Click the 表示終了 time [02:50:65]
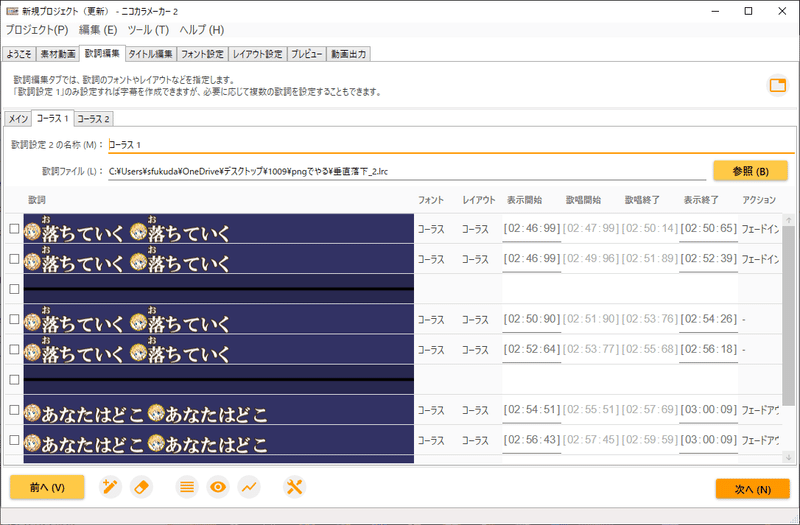Screen dimensions: 800x525 708,228
